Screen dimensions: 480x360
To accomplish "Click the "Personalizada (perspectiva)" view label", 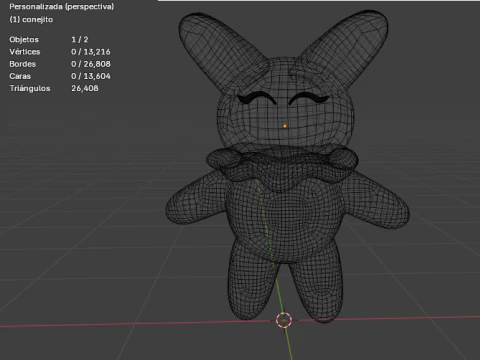I will [62, 7].
